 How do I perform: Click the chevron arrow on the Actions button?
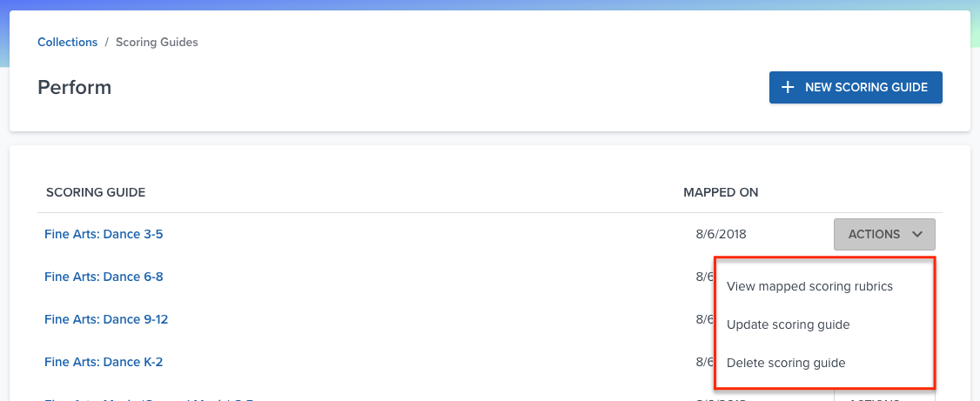click(917, 234)
